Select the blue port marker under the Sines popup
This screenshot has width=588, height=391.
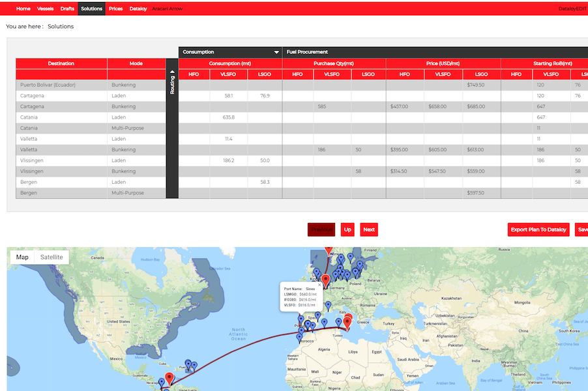pyautogui.click(x=301, y=320)
